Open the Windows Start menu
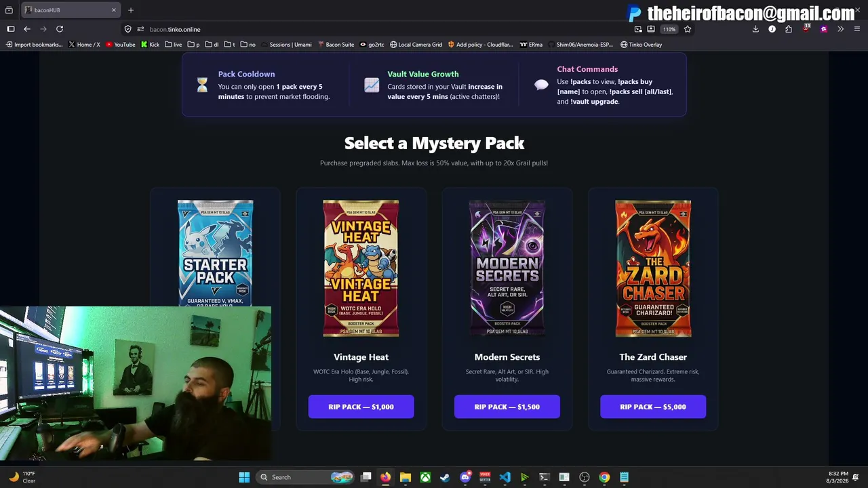 [x=244, y=477]
